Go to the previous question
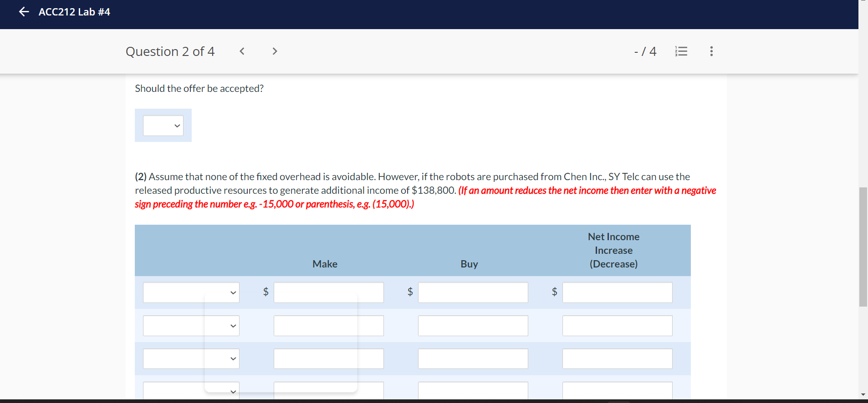868x403 pixels. click(x=242, y=51)
